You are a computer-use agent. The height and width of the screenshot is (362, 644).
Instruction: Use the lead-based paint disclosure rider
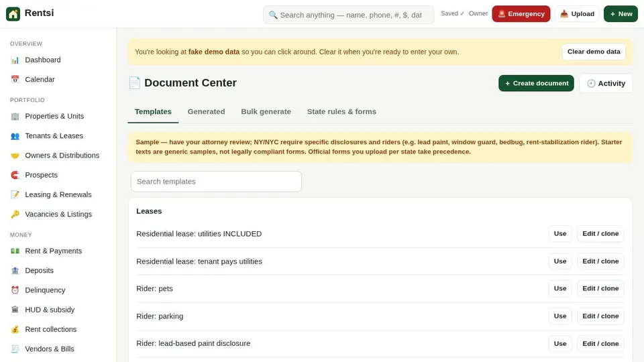559,343
